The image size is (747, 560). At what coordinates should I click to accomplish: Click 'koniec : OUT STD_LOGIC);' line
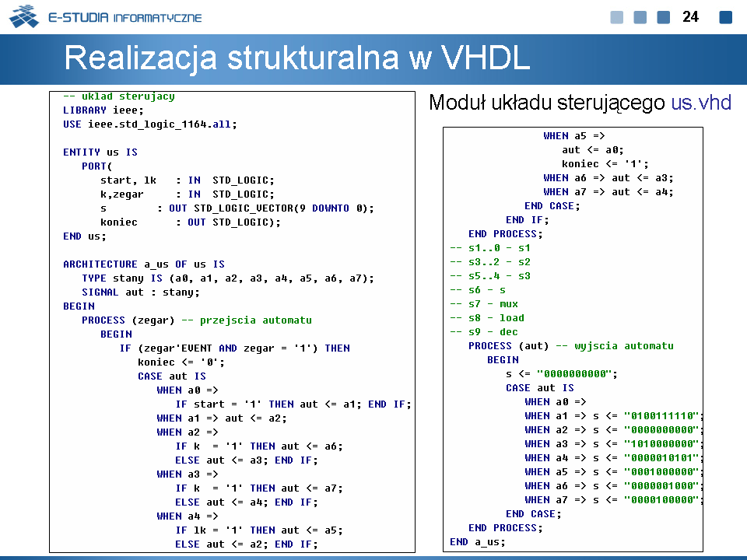190,222
